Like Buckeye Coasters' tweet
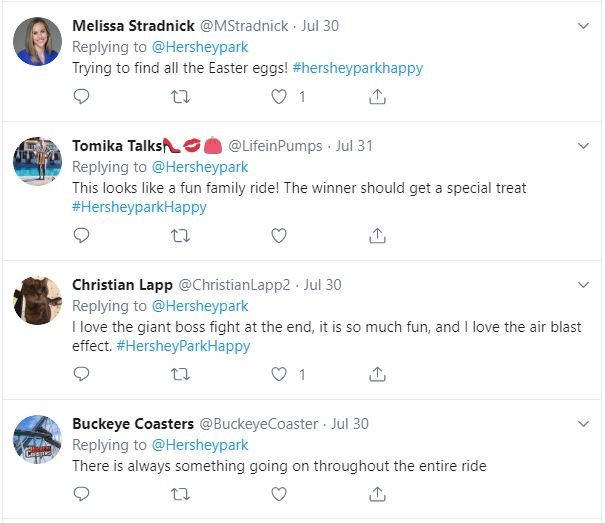 click(279, 494)
